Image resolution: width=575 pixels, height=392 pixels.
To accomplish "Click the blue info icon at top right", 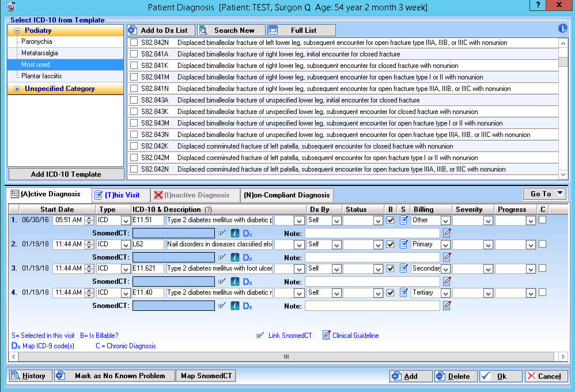I will tap(562, 28).
